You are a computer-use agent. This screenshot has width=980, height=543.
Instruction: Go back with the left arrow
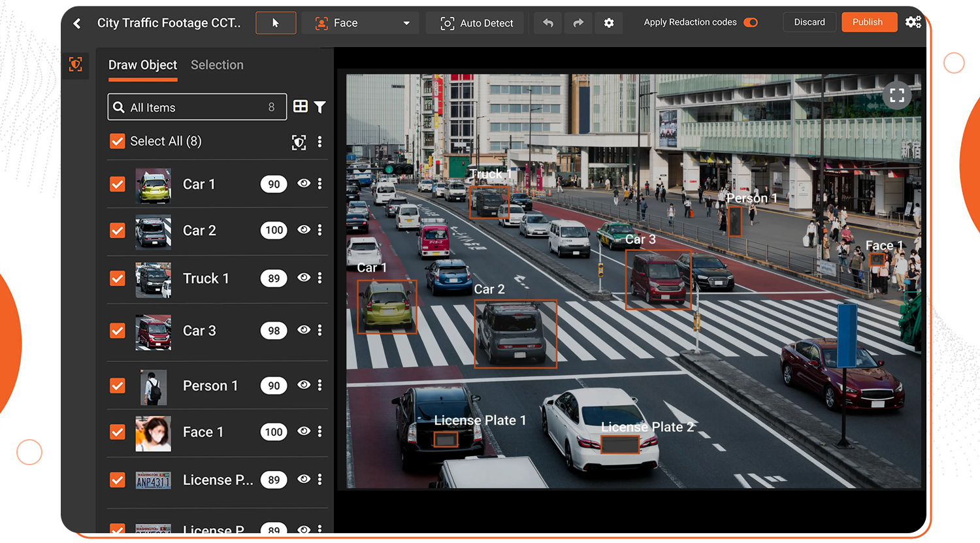[x=77, y=24]
